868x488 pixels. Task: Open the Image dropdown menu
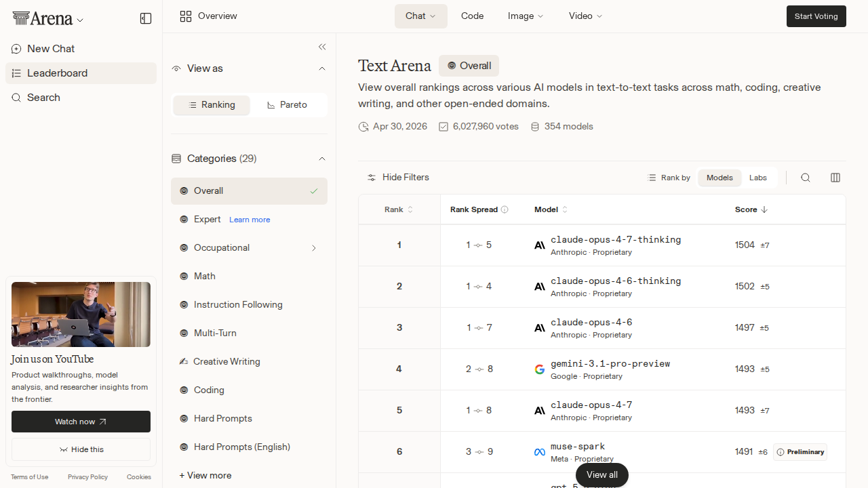point(526,16)
